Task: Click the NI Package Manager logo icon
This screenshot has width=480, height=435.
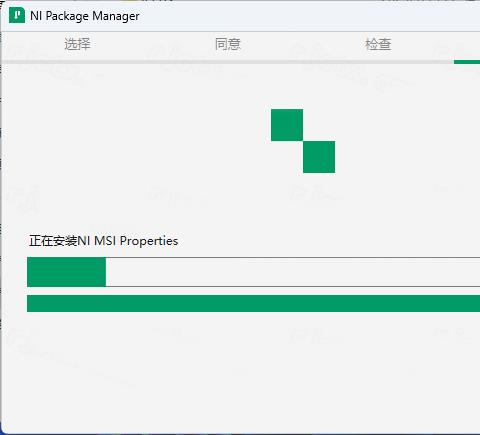Action: pos(17,16)
